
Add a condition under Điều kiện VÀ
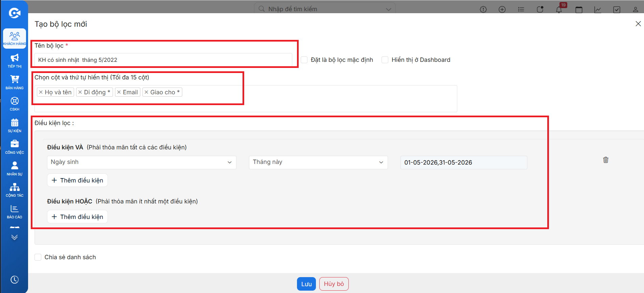[x=77, y=180]
